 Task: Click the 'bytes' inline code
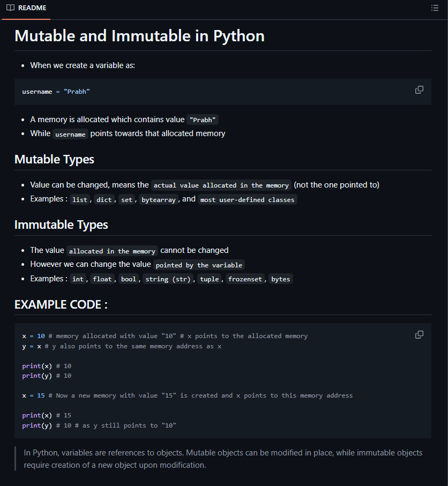point(281,279)
